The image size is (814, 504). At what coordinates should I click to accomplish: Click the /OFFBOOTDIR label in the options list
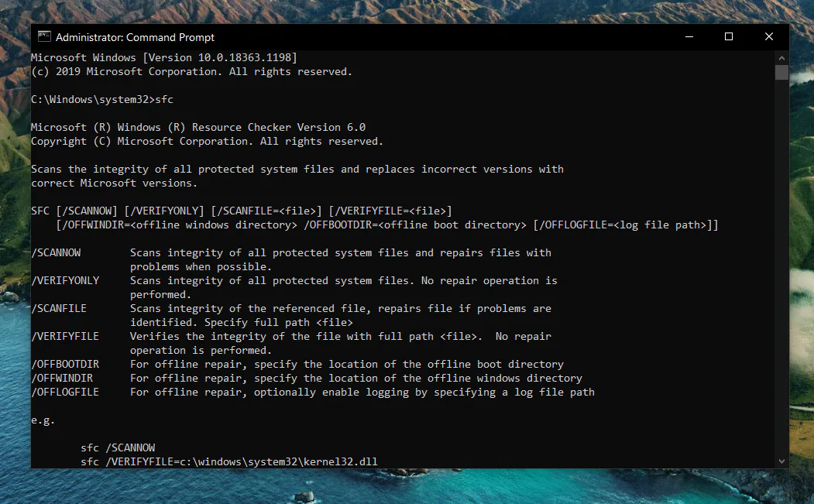click(65, 365)
